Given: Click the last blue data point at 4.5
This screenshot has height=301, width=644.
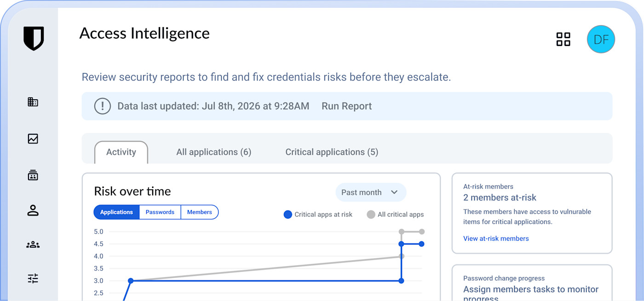Looking at the screenshot, I should pyautogui.click(x=422, y=244).
